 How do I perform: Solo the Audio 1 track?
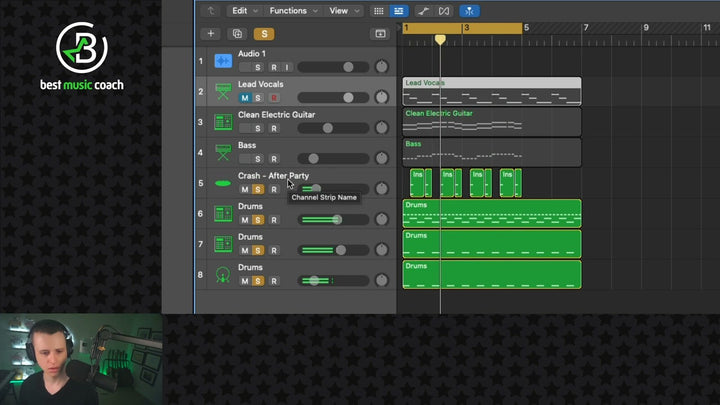pos(258,68)
